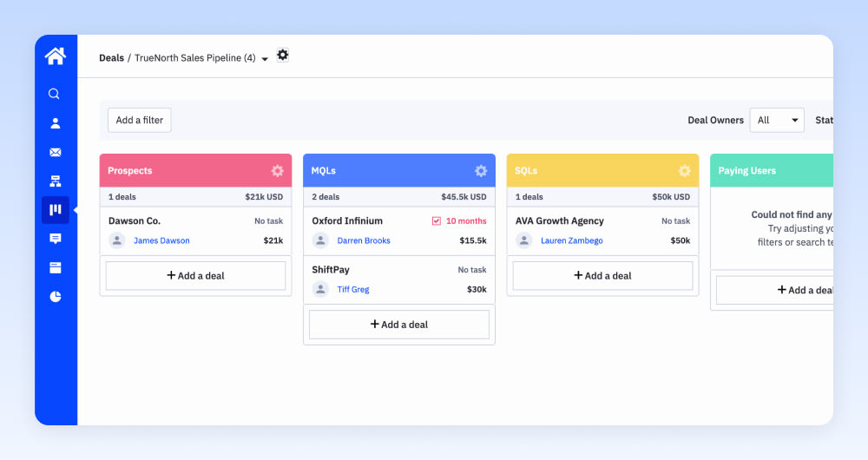This screenshot has width=868, height=460.
Task: Open the Oxford Infinium deal
Action: [x=347, y=220]
